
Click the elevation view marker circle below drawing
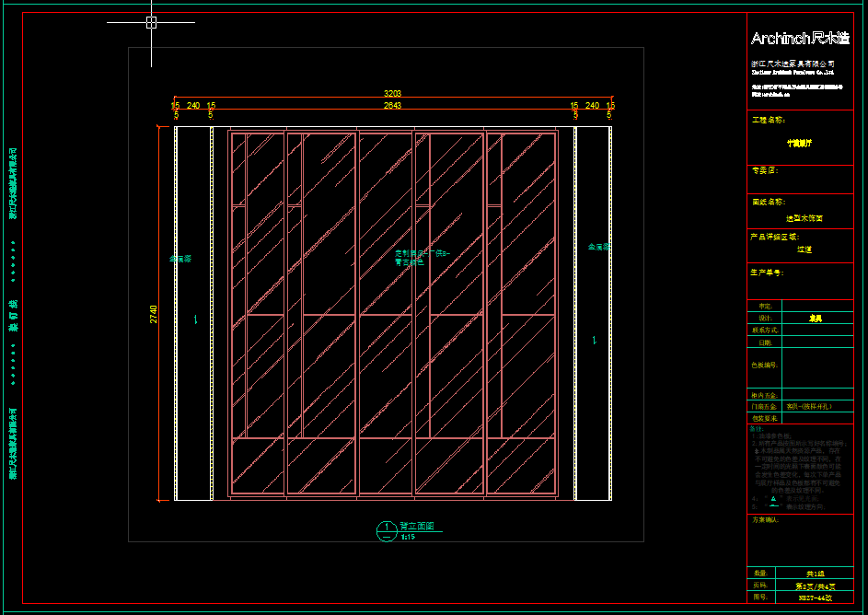coord(386,529)
